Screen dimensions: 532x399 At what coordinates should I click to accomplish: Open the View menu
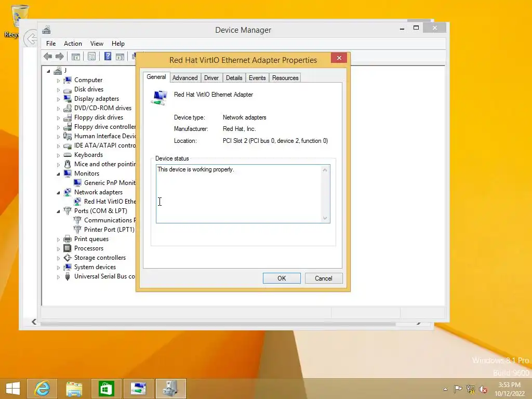(x=97, y=44)
